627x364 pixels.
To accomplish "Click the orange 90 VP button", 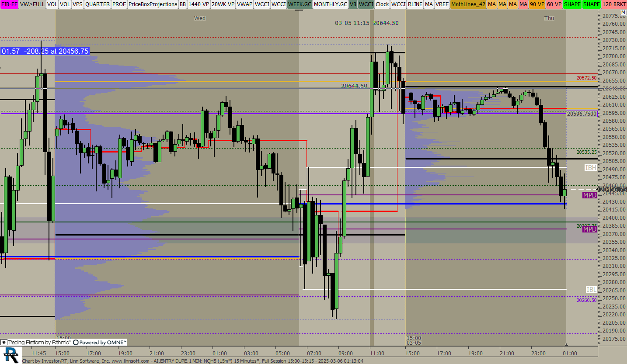I will 537,4.
